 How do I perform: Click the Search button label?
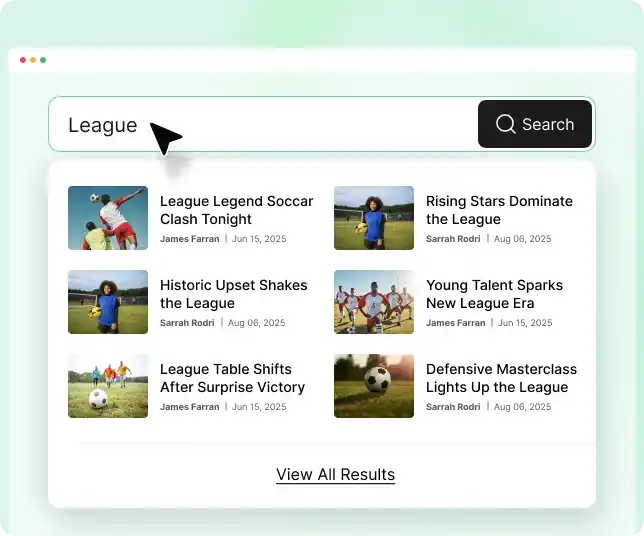pos(548,124)
